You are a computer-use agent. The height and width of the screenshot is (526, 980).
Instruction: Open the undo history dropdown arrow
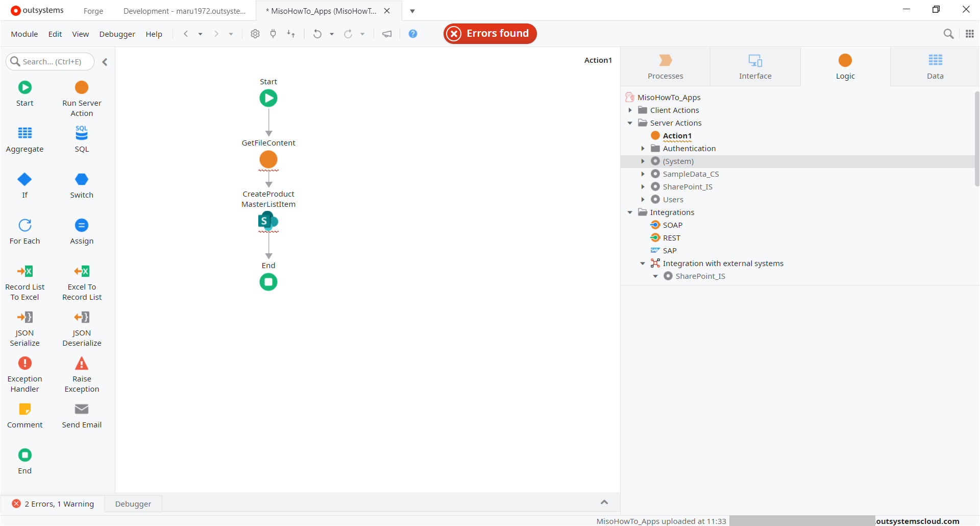[332, 34]
